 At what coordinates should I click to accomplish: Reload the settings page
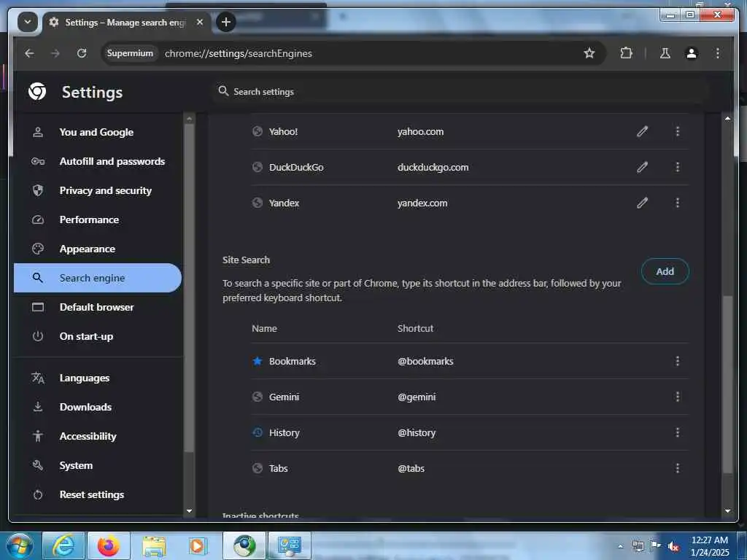(82, 53)
